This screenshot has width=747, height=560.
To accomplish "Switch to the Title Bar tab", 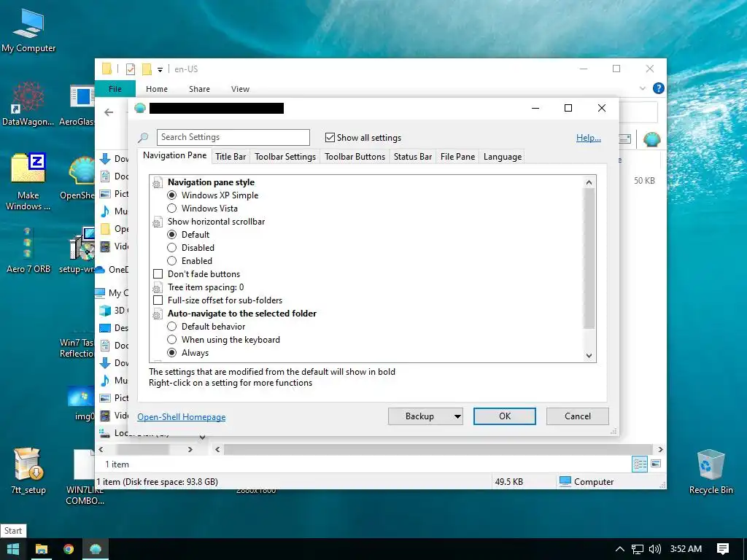I will [x=231, y=157].
